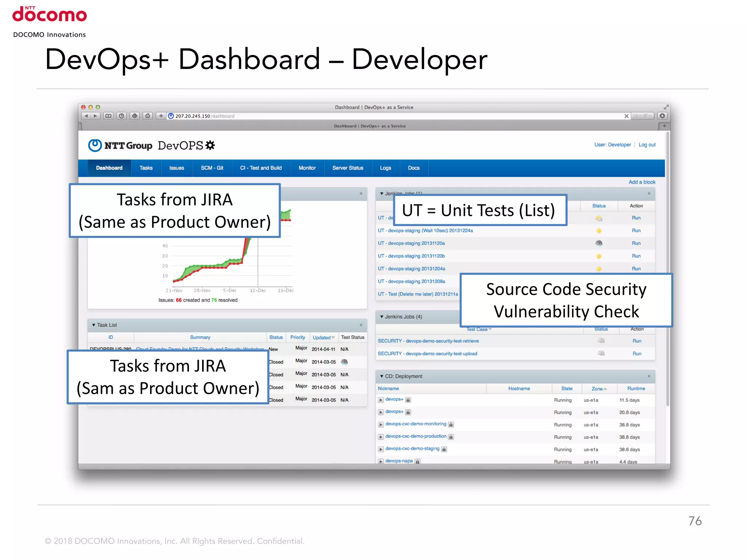Viewport: 747px width, 560px height.
Task: Open the CI - Test and Build tab
Action: pyautogui.click(x=261, y=168)
